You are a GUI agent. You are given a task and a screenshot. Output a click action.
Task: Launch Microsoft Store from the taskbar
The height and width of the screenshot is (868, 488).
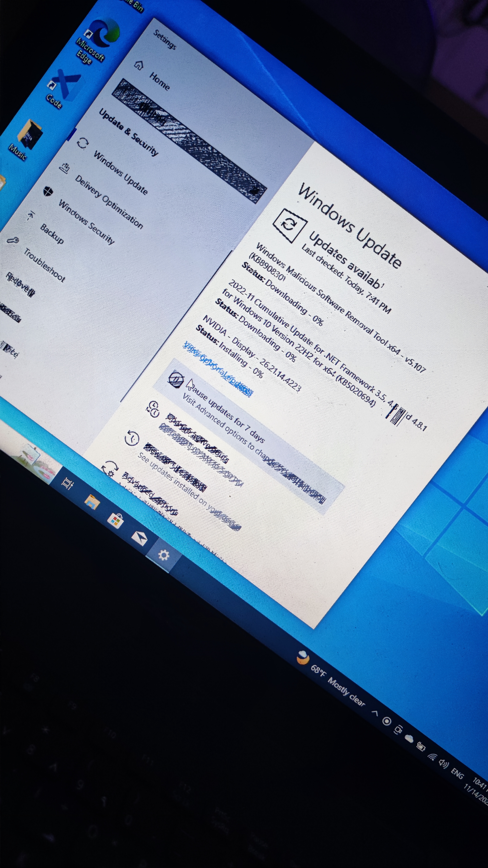pyautogui.click(x=115, y=521)
